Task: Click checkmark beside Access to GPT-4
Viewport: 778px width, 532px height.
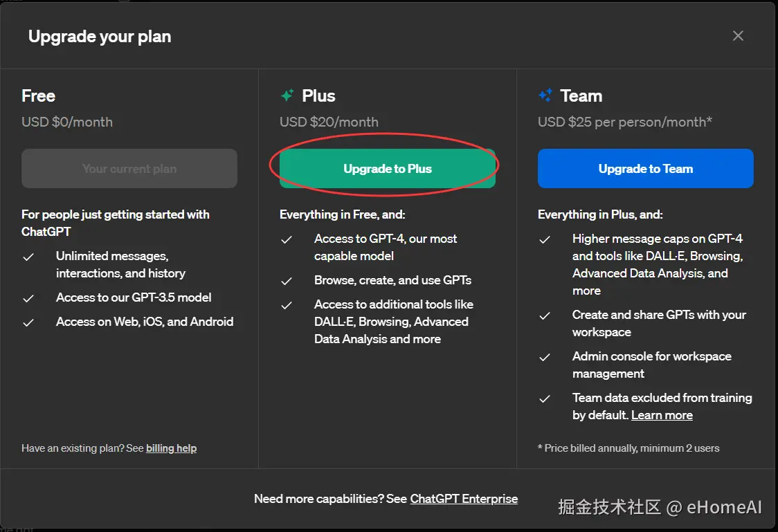Action: (x=287, y=239)
